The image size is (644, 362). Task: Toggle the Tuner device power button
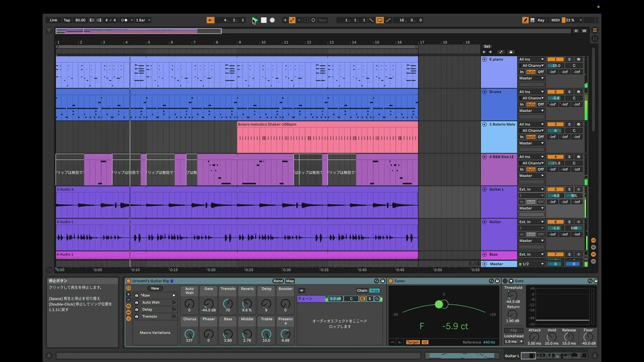(x=390, y=281)
